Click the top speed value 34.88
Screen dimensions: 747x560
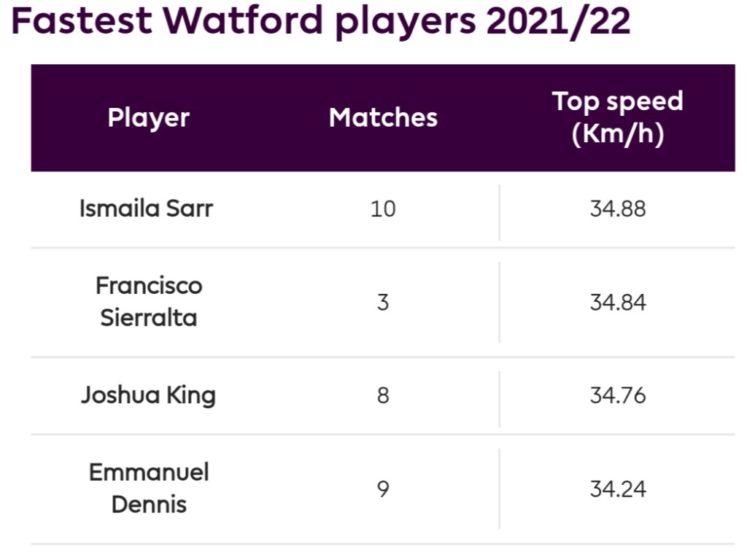pos(618,209)
